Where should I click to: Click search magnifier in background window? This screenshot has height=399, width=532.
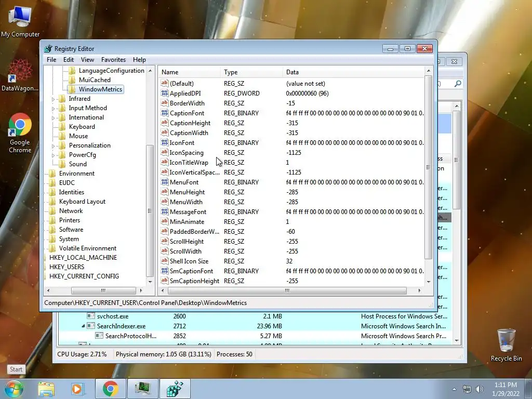click(x=458, y=84)
